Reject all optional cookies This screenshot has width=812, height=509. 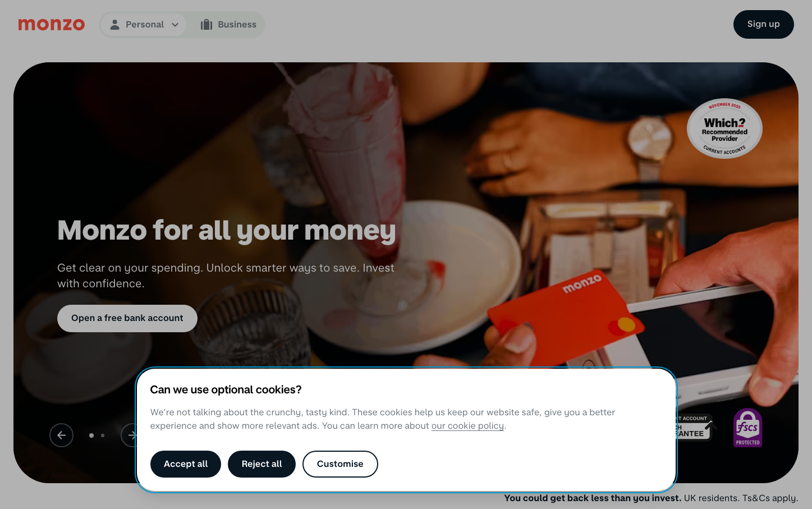point(262,464)
